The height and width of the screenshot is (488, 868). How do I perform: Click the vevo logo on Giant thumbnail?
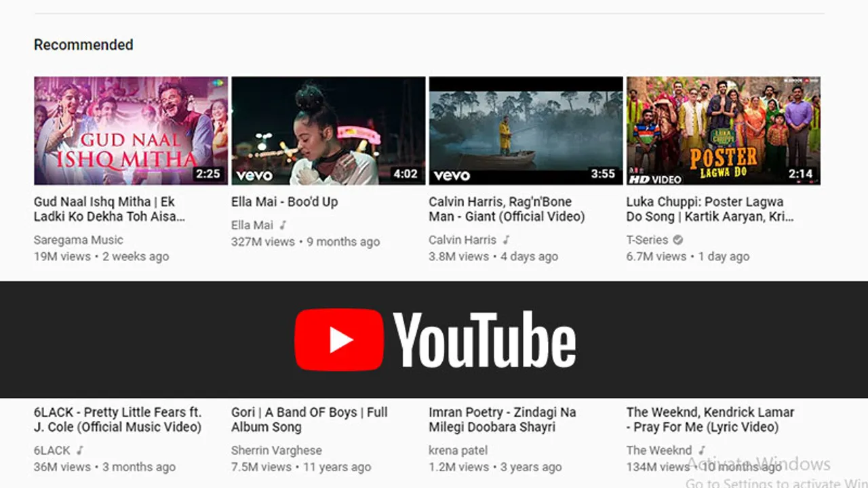tap(452, 176)
